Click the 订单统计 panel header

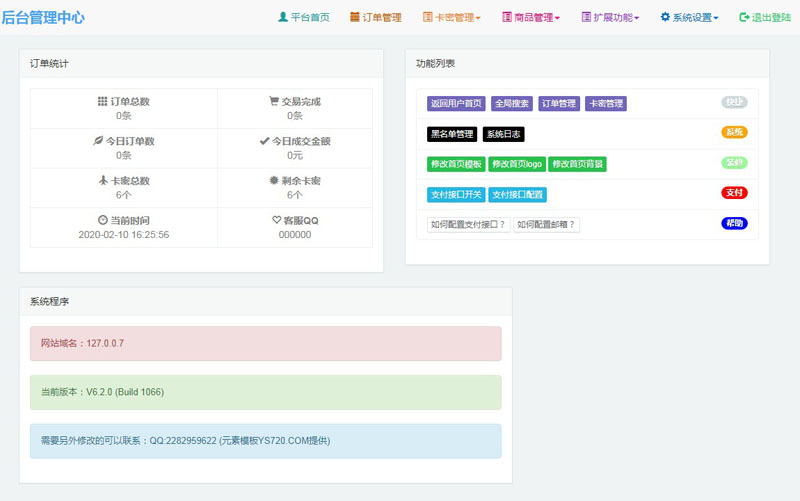point(202,64)
